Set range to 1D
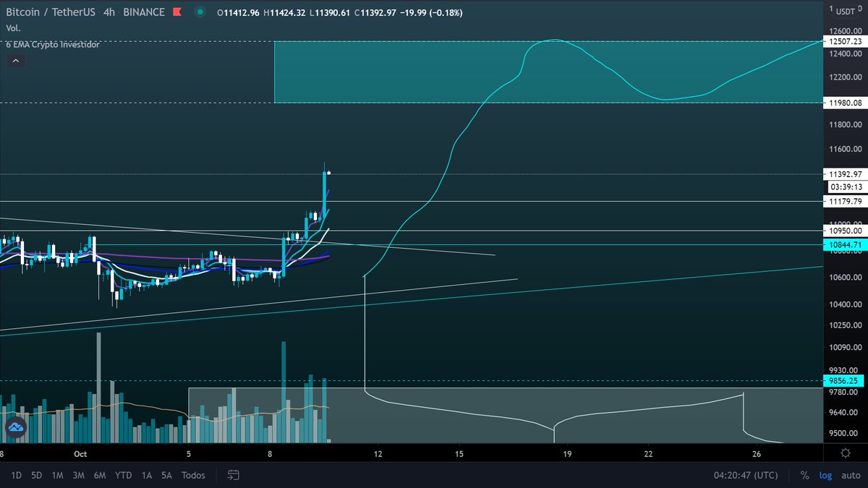The image size is (868, 488). coord(16,475)
